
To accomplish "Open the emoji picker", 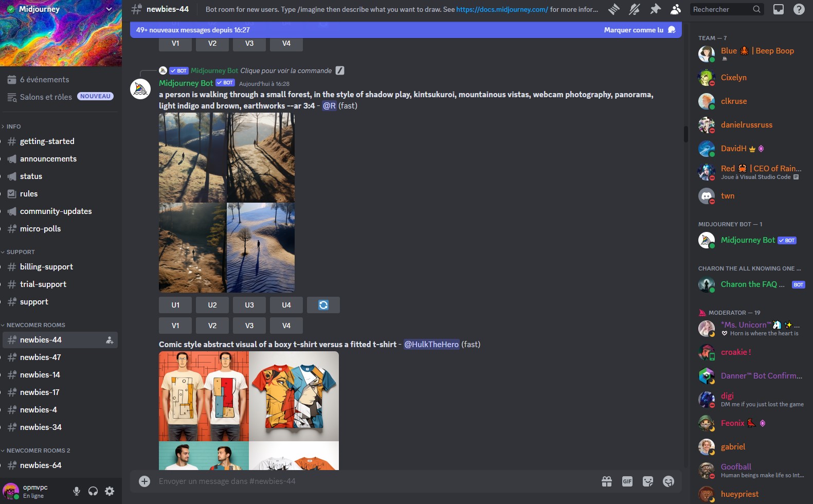I will pyautogui.click(x=669, y=481).
